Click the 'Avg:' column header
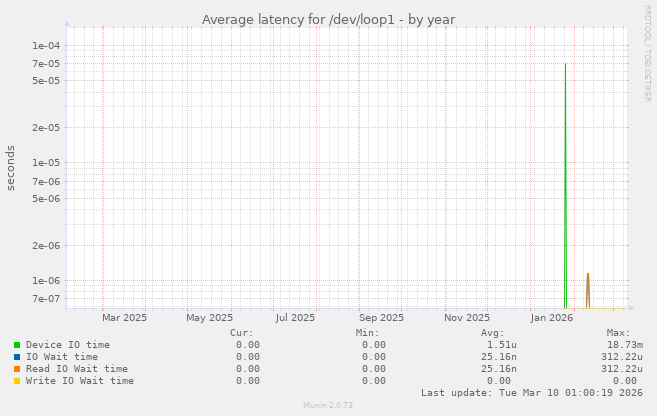The width and height of the screenshot is (657, 416). (493, 333)
